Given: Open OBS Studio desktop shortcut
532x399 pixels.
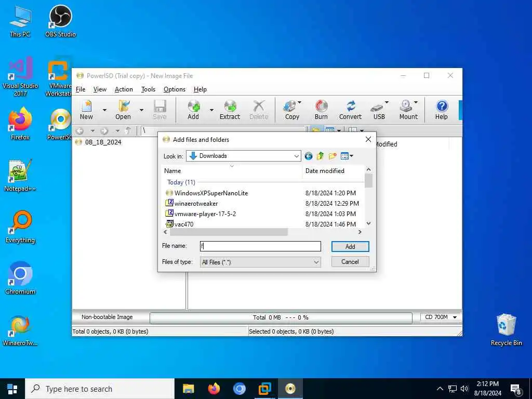Looking at the screenshot, I should click(60, 21).
